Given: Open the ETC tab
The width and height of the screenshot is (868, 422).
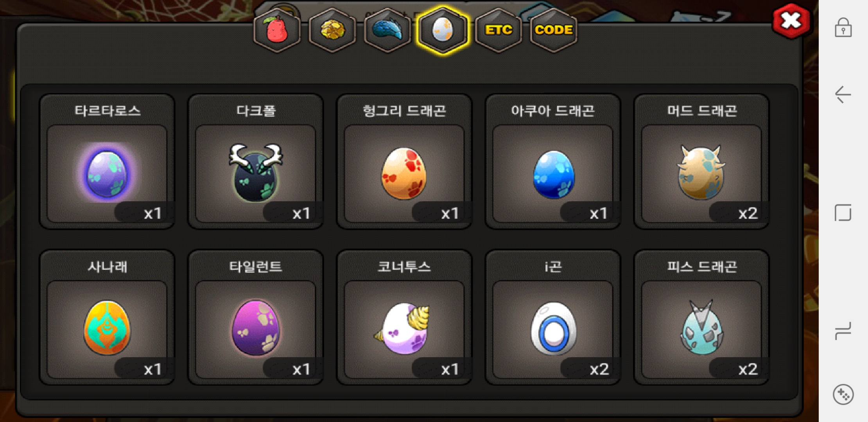Looking at the screenshot, I should point(499,30).
